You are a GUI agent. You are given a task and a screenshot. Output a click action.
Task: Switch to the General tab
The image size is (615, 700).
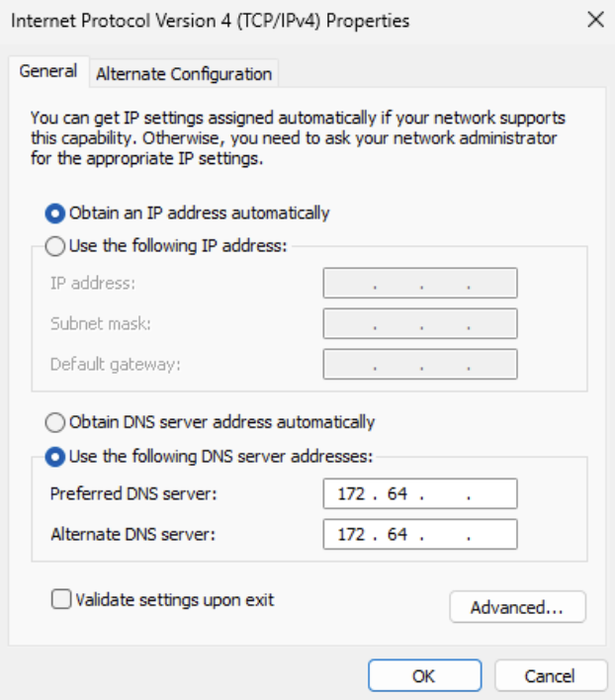click(48, 72)
